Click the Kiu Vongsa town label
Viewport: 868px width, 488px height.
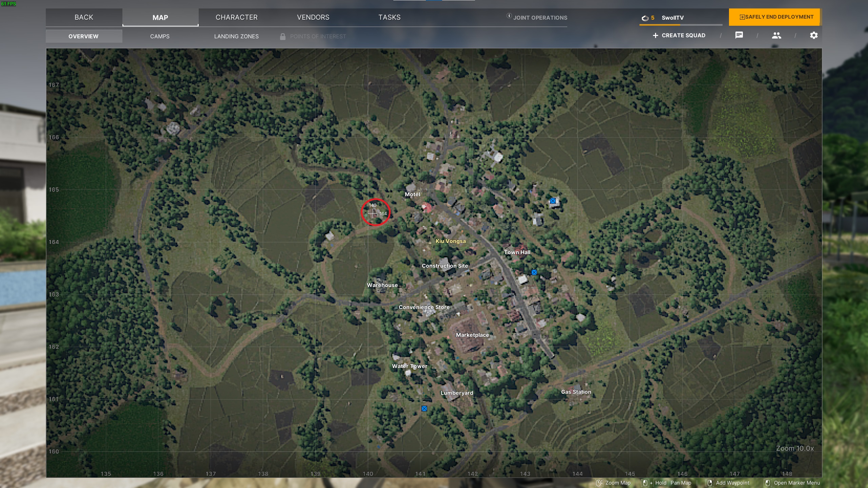pyautogui.click(x=450, y=241)
